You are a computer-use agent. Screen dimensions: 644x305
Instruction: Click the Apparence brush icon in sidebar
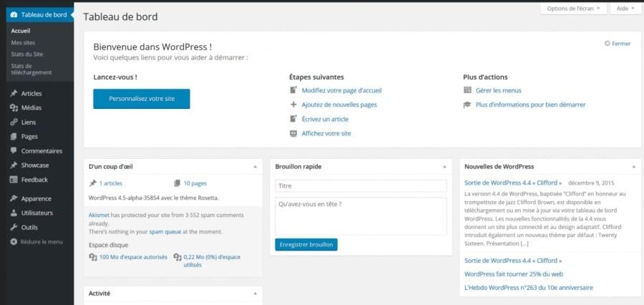click(14, 198)
